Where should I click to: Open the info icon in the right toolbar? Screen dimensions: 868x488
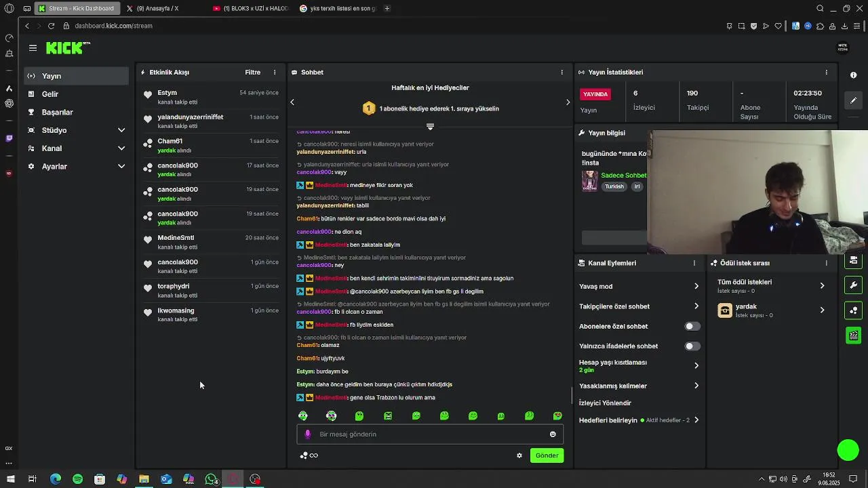(x=854, y=75)
